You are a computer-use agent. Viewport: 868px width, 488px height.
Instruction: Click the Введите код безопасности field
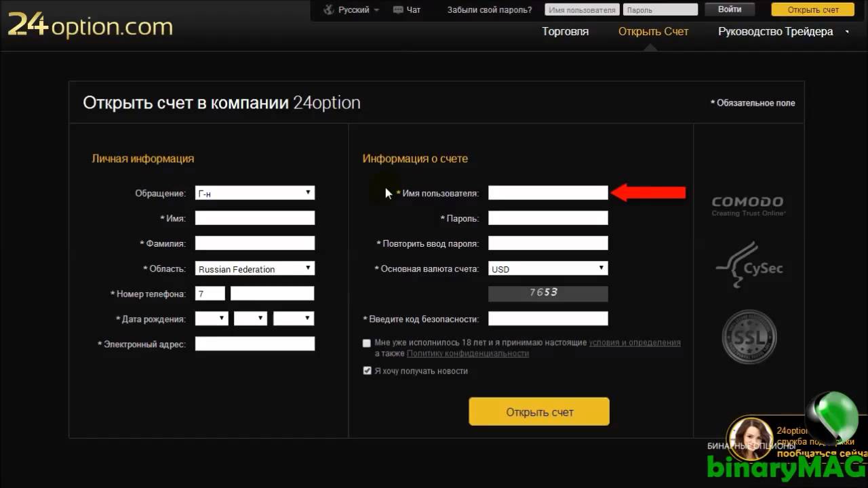pos(548,319)
